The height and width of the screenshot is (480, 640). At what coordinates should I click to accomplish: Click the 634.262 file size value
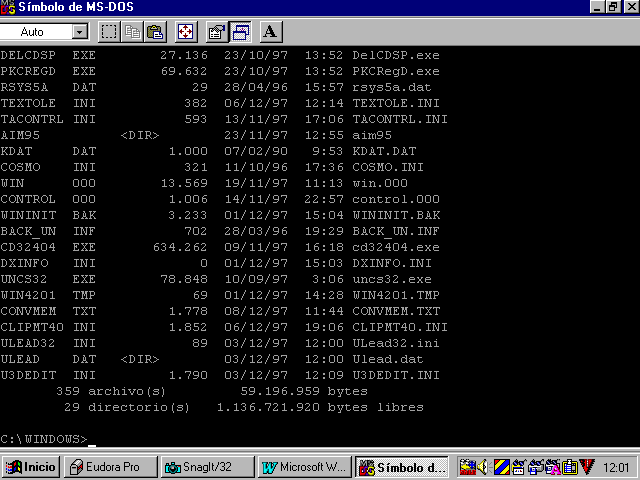click(x=180, y=247)
